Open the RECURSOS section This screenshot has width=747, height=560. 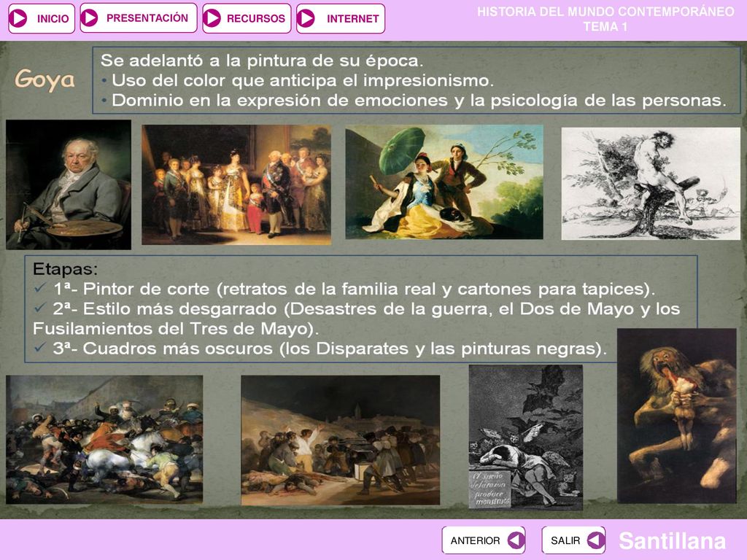point(247,18)
